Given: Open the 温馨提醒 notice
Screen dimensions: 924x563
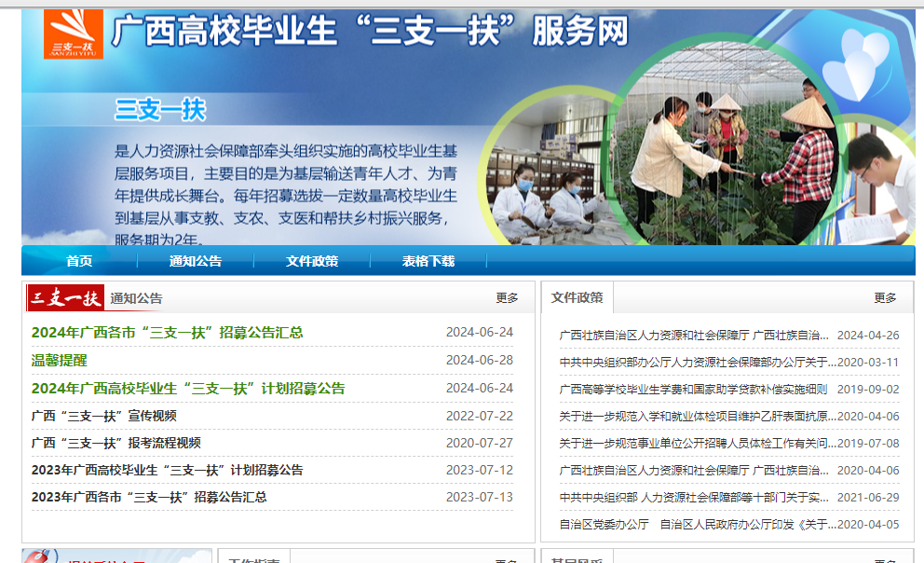Looking at the screenshot, I should (x=59, y=360).
